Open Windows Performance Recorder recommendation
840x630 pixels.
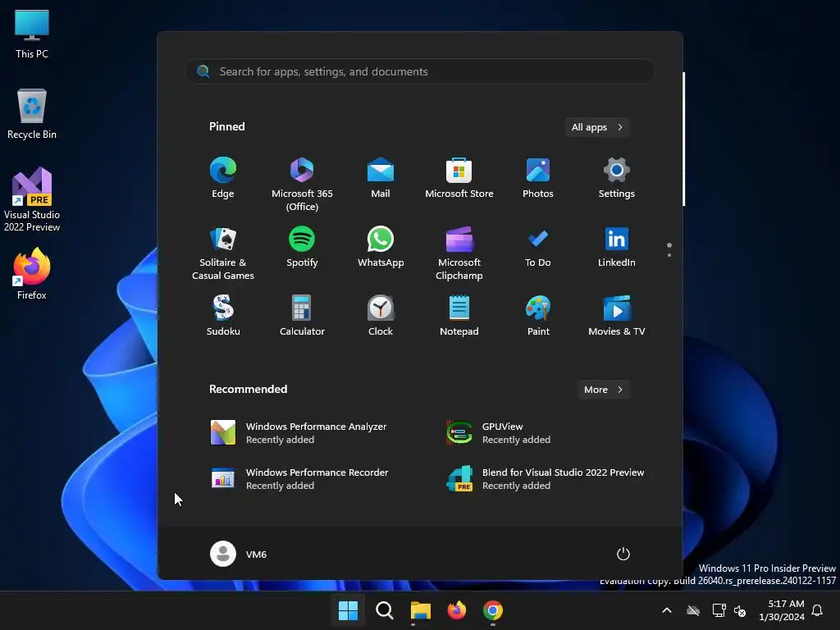tap(300, 479)
